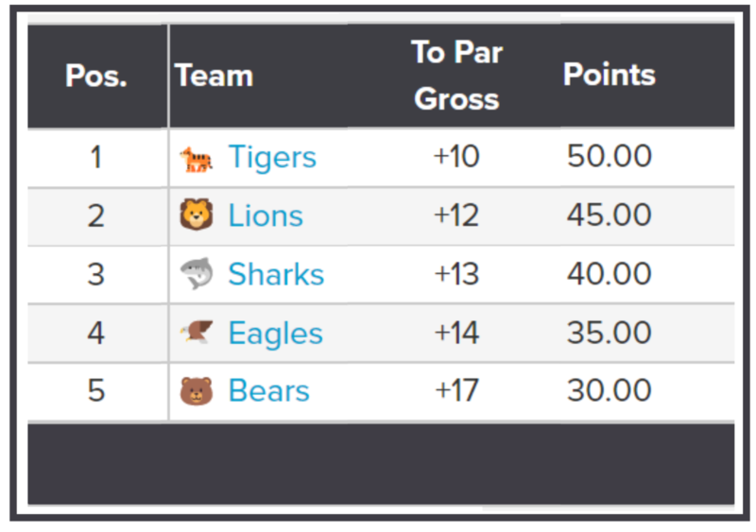
Task: Click the shark emoji icon
Action: coord(196,275)
